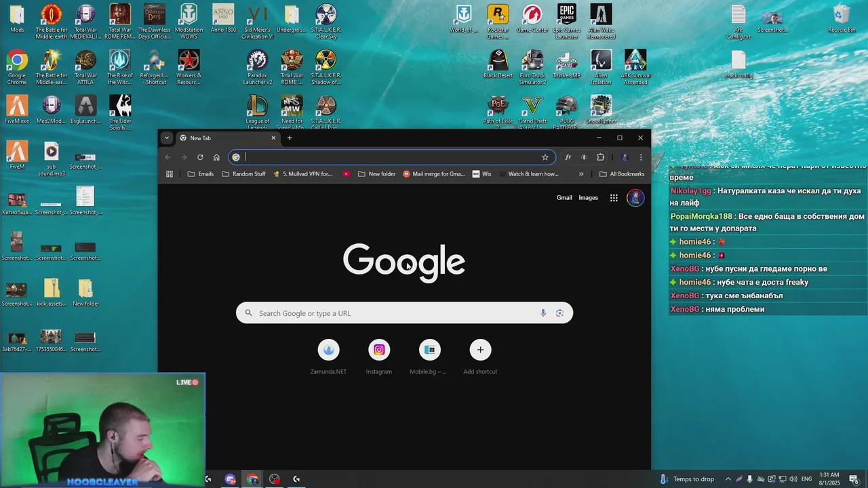Select the Anno 1800 desktop icon
The height and width of the screenshot is (488, 868).
pyautogui.click(x=223, y=18)
